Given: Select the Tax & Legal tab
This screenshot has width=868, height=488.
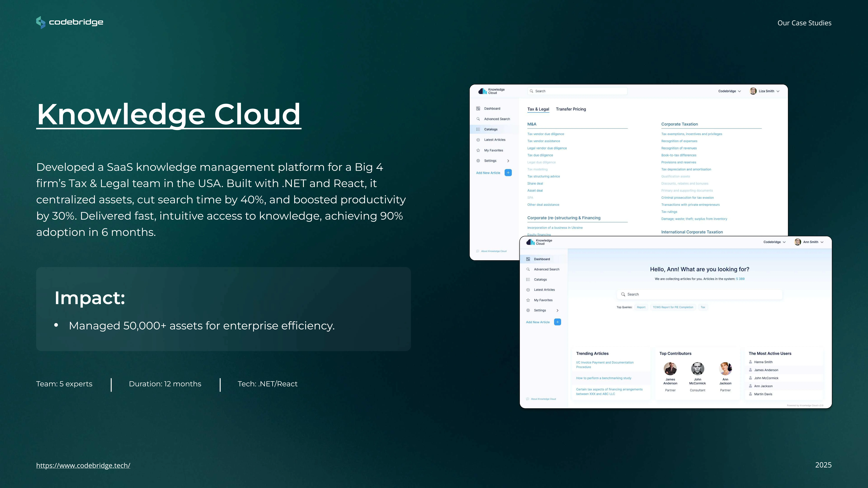Looking at the screenshot, I should (538, 109).
